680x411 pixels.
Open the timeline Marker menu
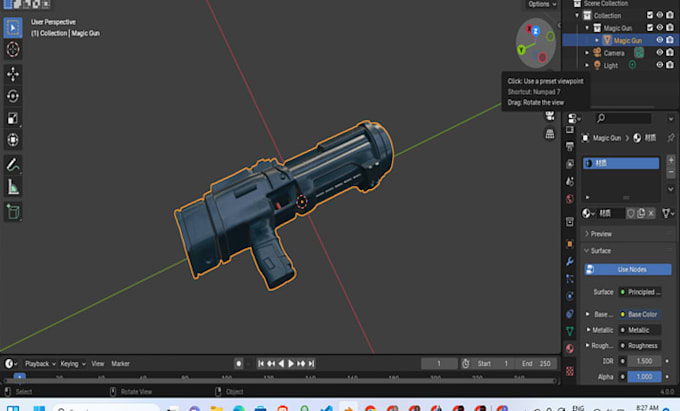click(x=121, y=364)
